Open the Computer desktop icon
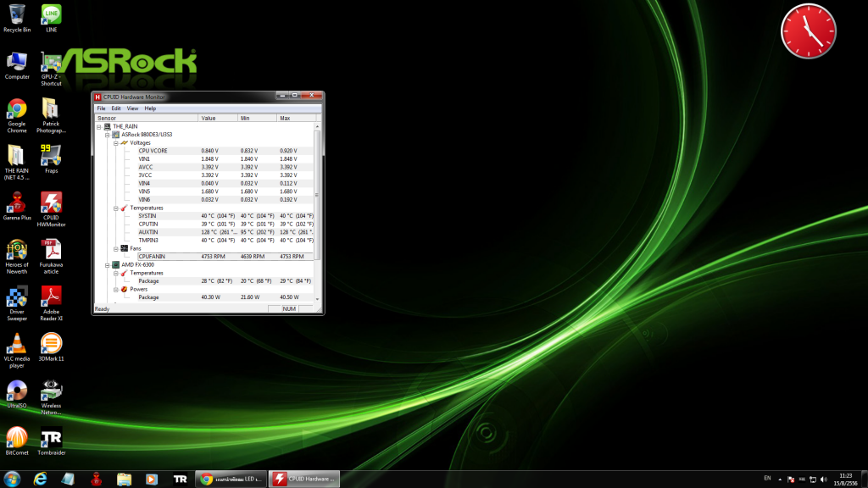This screenshot has height=488, width=868. (x=17, y=66)
